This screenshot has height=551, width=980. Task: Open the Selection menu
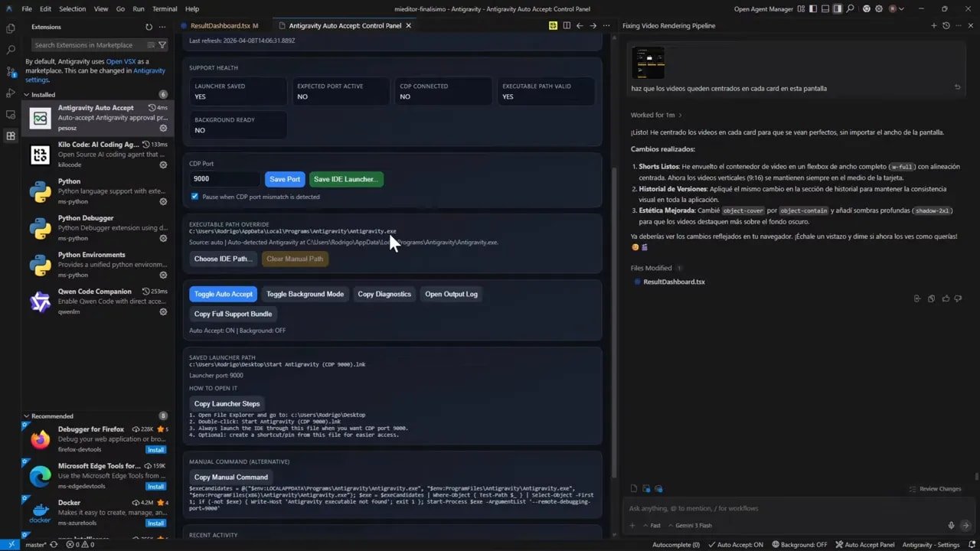click(73, 9)
